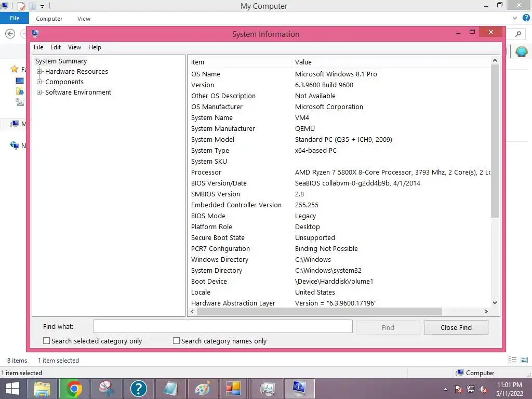This screenshot has width=532, height=399.
Task: Select the Secure Boot State row
Action: (339, 238)
